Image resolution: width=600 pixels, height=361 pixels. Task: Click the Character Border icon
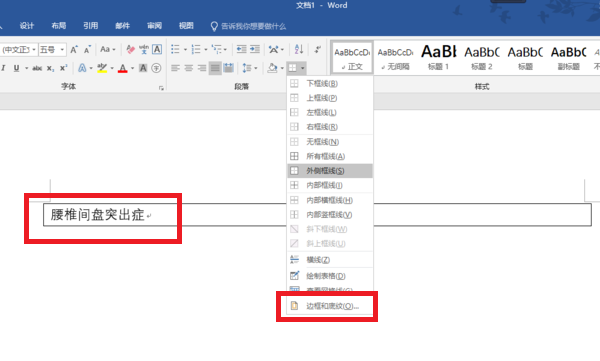click(x=157, y=49)
